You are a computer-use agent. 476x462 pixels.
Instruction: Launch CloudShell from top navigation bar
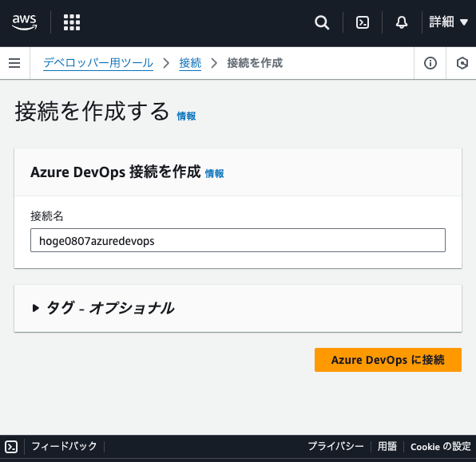(x=363, y=22)
